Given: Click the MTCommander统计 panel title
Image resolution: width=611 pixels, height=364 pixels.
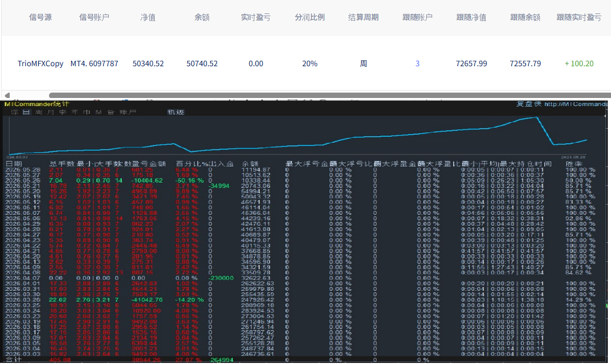Looking at the screenshot, I should 37,104.
